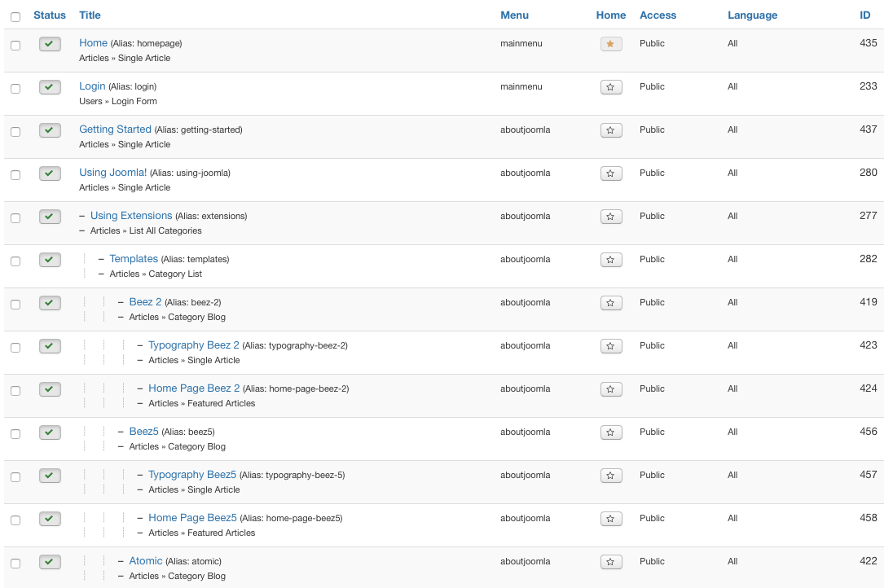Select the Home Page Beez 2 row checkbox

click(15, 391)
